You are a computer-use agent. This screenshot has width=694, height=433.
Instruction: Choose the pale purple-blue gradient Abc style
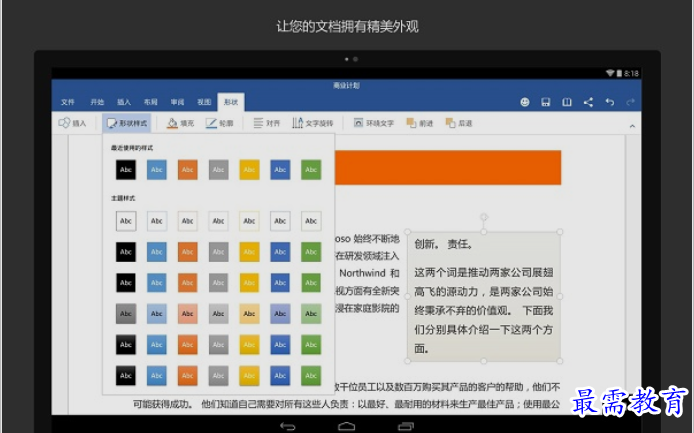click(x=280, y=313)
